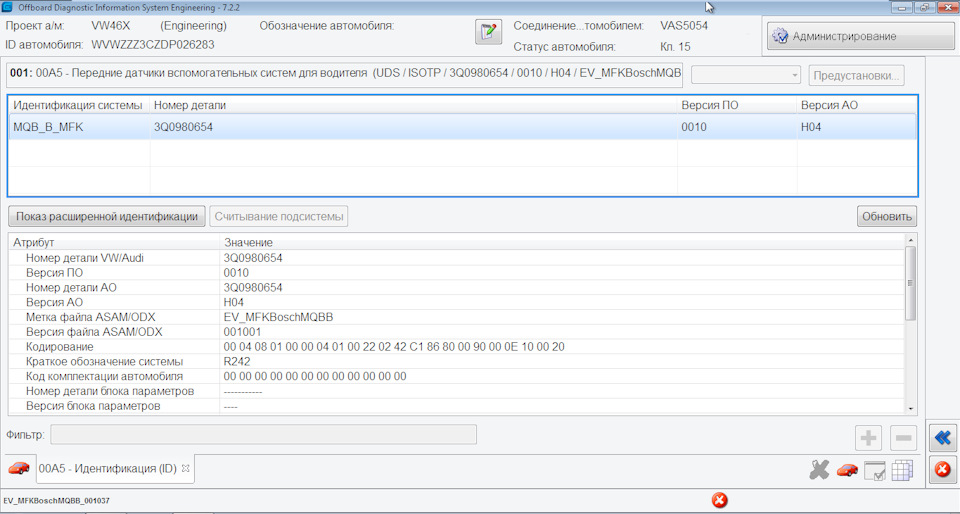Select the Кодирование attribute row
Screen dimensions: 960x514
[457, 347]
